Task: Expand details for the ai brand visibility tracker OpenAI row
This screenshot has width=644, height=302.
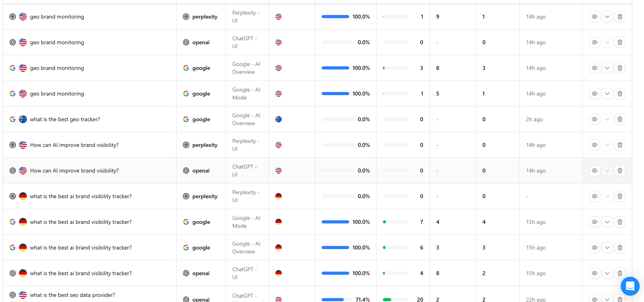Action: (607, 273)
